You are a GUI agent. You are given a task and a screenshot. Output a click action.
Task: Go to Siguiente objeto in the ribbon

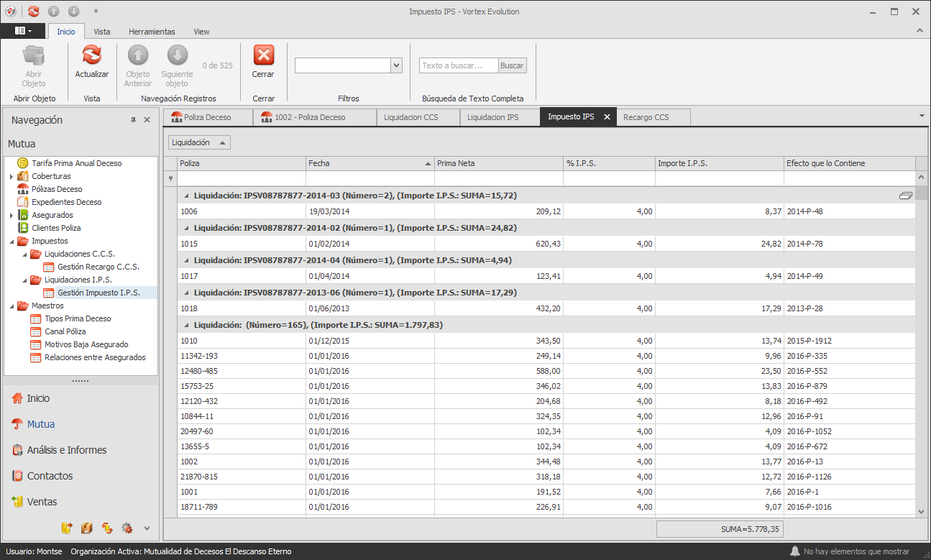pyautogui.click(x=177, y=66)
